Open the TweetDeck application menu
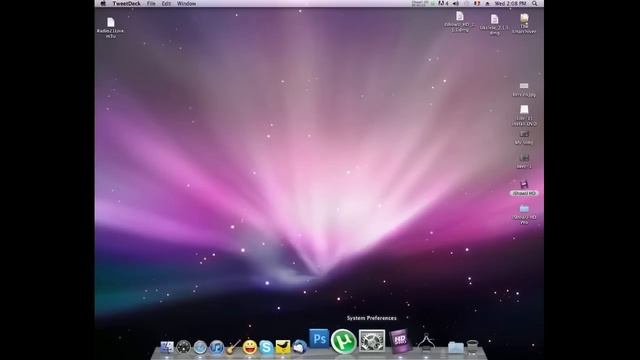This screenshot has width=640, height=360. point(126,3)
